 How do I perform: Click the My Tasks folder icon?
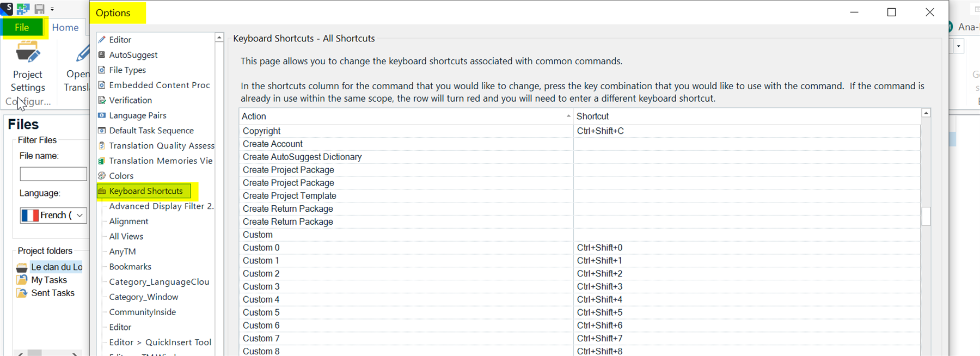pyautogui.click(x=22, y=280)
